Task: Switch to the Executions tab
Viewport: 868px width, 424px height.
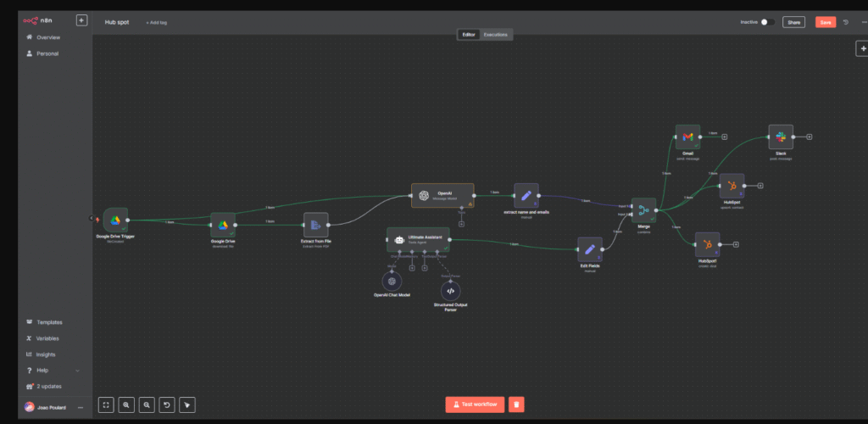Action: (x=496, y=35)
